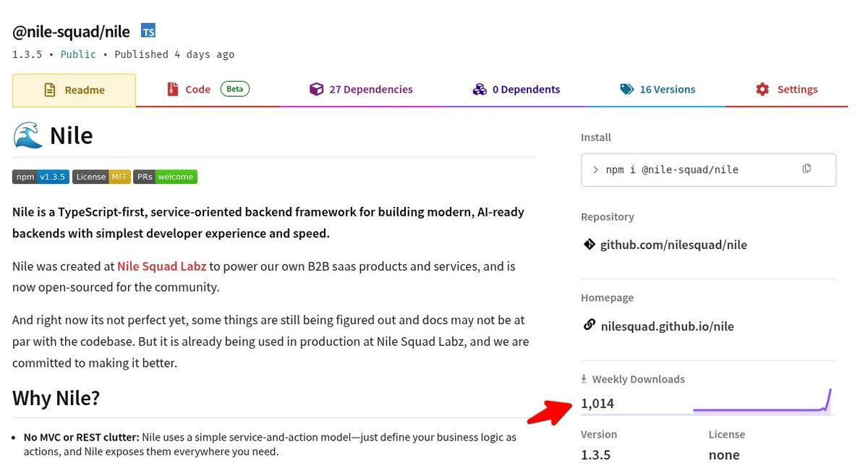Go to the Settings tab

(x=786, y=90)
